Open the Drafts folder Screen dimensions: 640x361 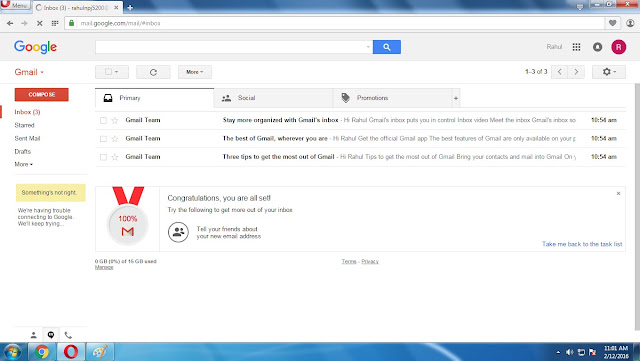pyautogui.click(x=22, y=152)
